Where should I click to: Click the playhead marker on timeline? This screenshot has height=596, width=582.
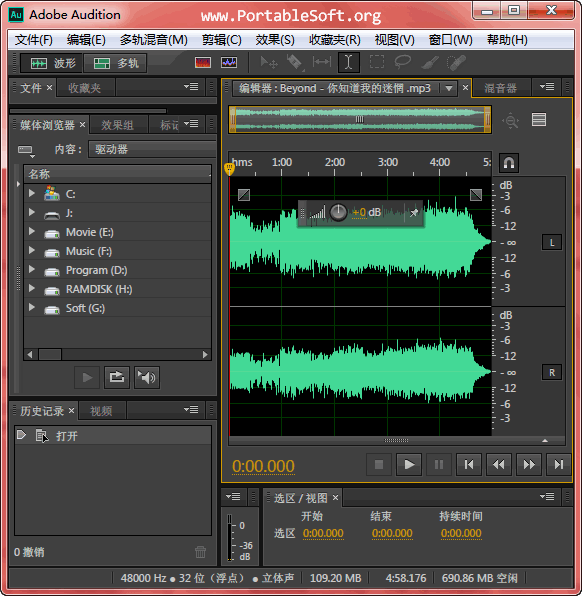pyautogui.click(x=229, y=168)
